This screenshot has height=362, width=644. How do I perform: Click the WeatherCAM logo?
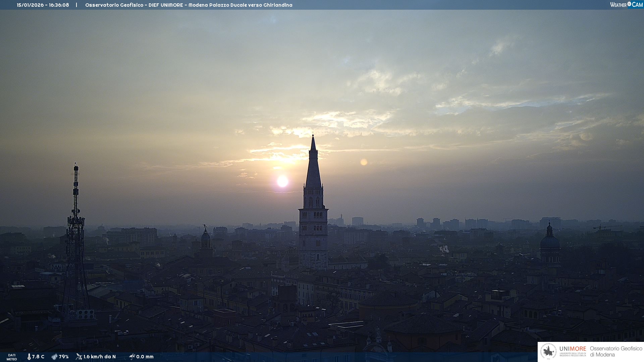(x=626, y=5)
